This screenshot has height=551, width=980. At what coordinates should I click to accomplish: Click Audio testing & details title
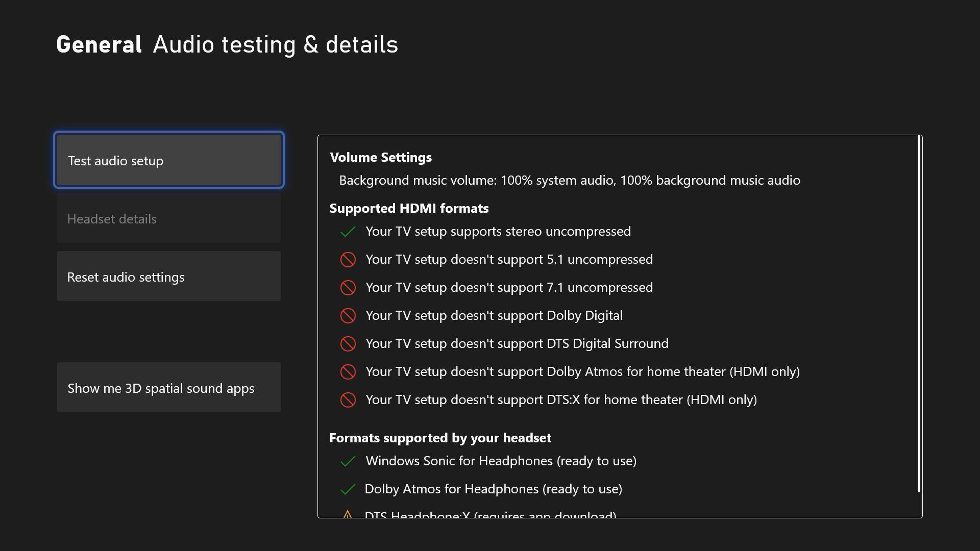pos(275,45)
